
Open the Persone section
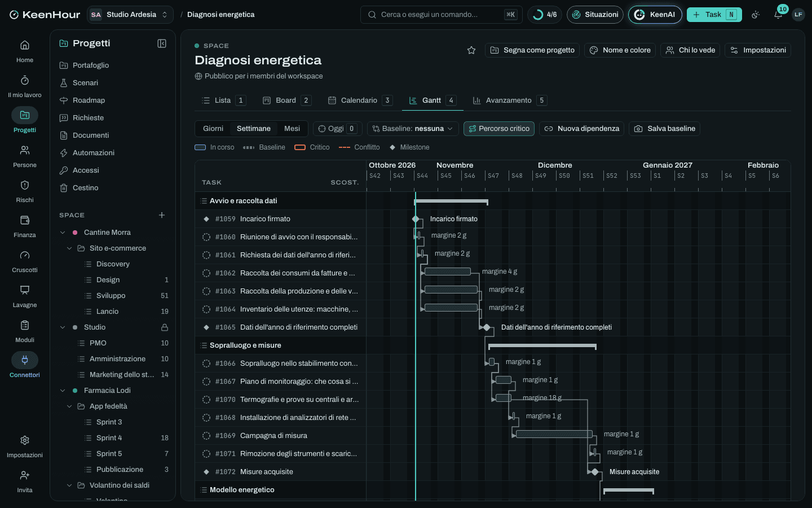click(x=25, y=156)
